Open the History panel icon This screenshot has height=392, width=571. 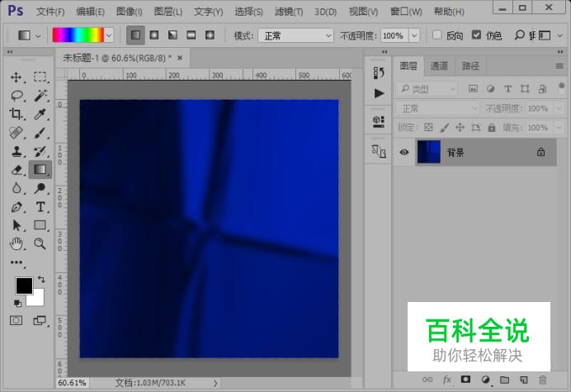379,73
